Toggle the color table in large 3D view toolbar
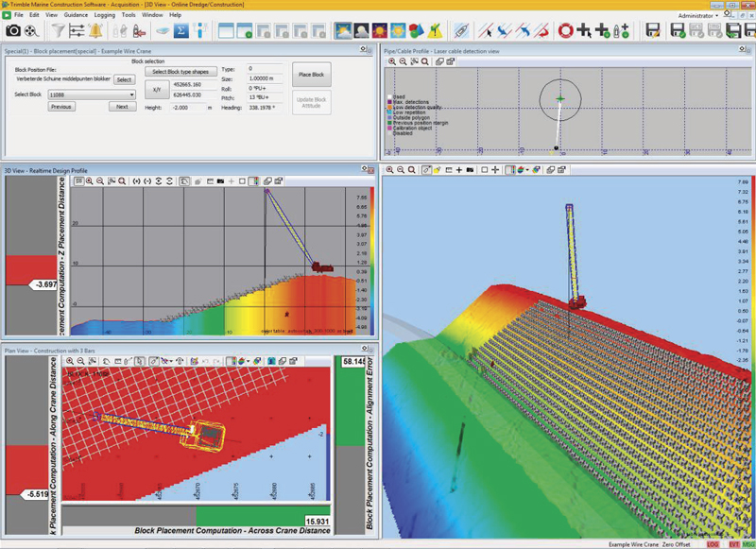Viewport: 756px width, 549px height. click(x=509, y=170)
